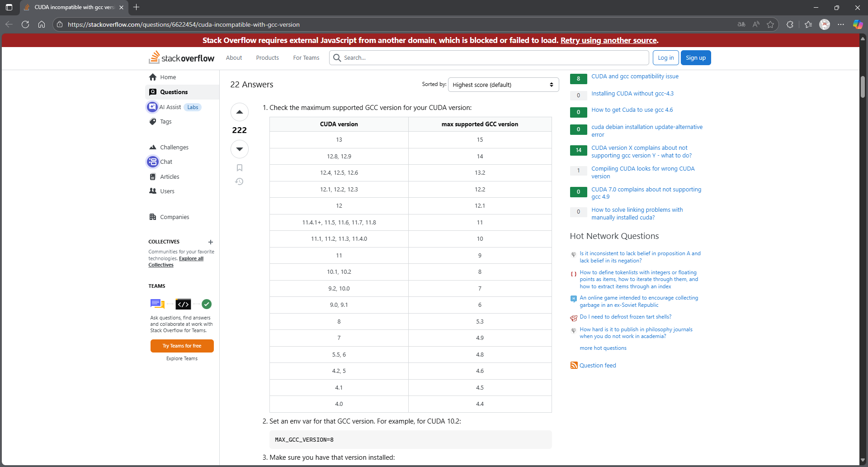The height and width of the screenshot is (467, 868).
Task: Downvote the answer with 222 votes
Action: [240, 149]
